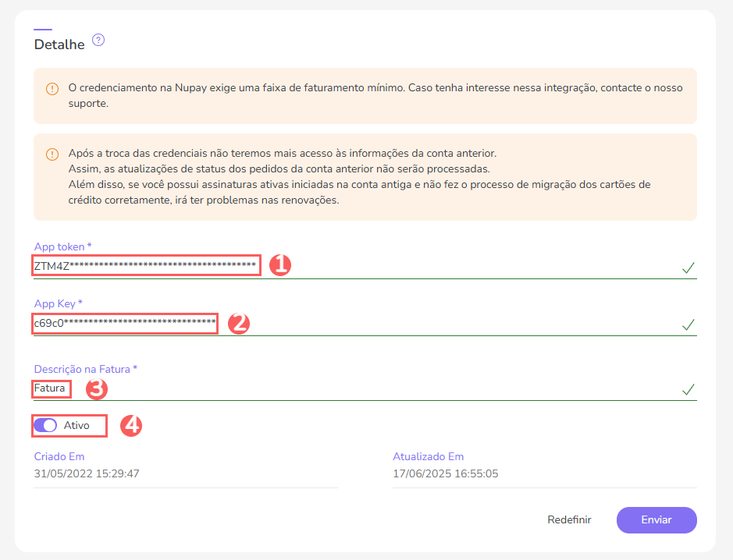Click the warning icon in the credentials notice
This screenshot has width=733, height=560.
tap(52, 154)
